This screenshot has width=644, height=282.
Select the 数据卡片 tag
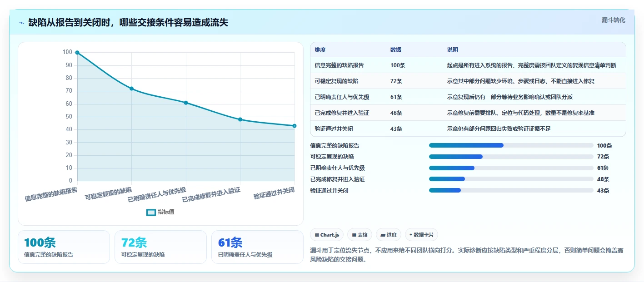[x=421, y=235]
